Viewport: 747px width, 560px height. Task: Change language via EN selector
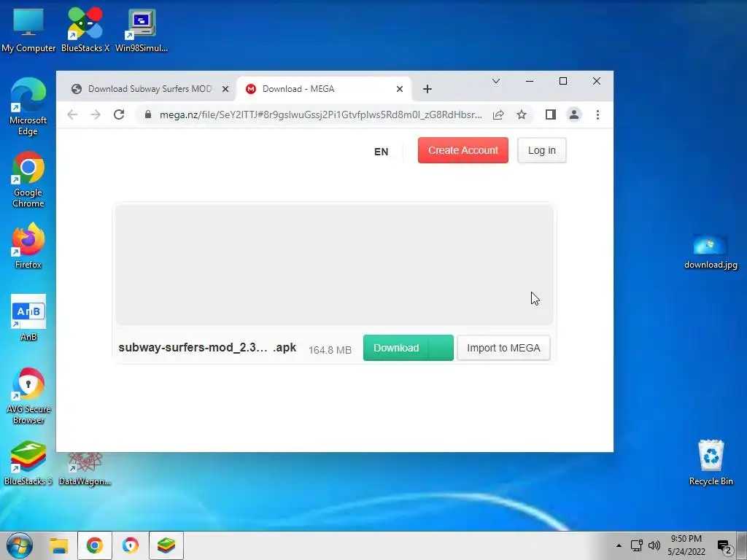click(381, 152)
